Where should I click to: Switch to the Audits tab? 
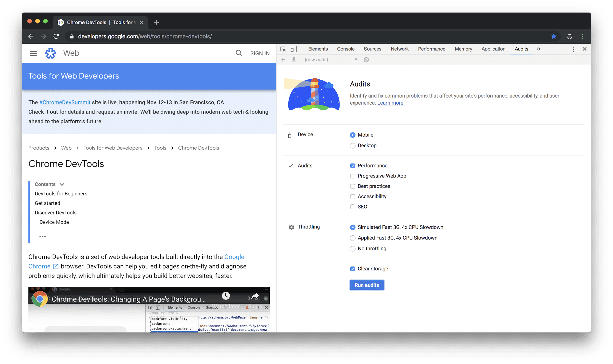tap(520, 49)
